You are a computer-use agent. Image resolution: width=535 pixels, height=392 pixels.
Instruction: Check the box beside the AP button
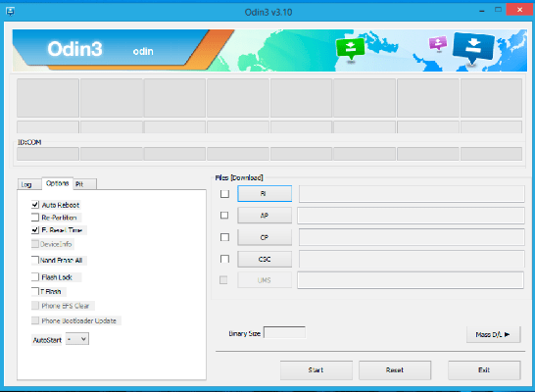click(224, 216)
